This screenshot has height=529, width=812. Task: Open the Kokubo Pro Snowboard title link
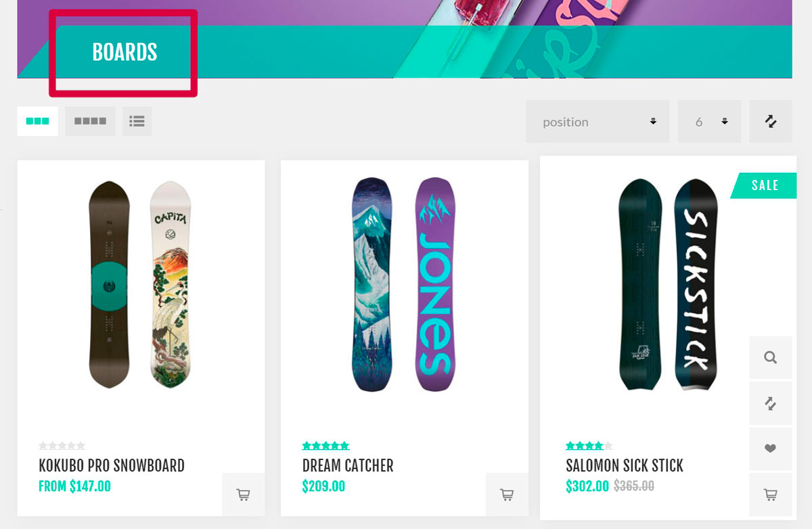112,465
